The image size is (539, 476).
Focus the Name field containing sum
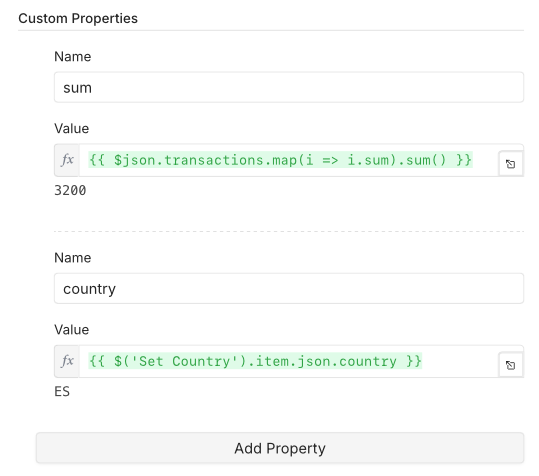click(289, 87)
